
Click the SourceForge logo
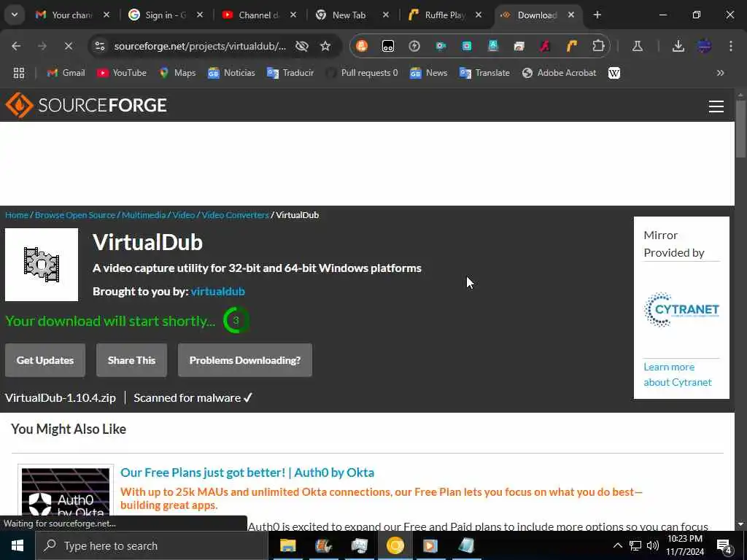[86, 105]
